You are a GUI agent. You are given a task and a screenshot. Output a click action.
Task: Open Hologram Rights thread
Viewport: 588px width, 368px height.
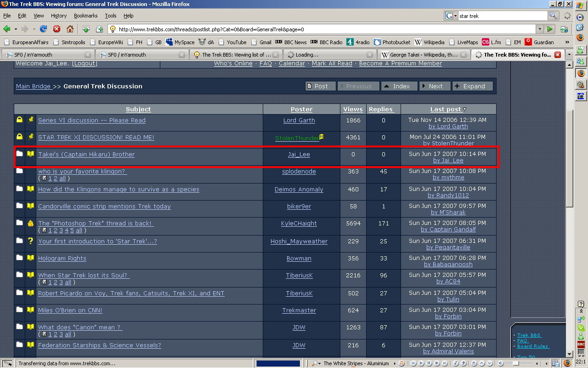tap(62, 259)
